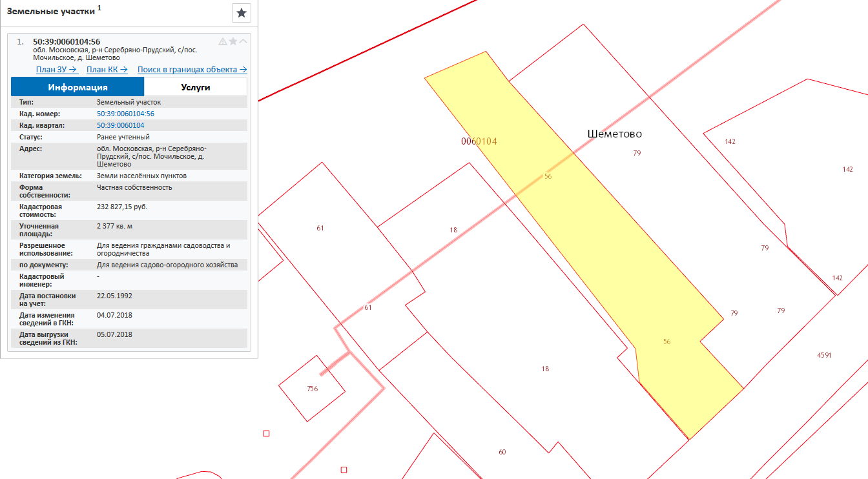
Task: Open cadastral quarter link 50:39:0060104
Action: (120, 125)
